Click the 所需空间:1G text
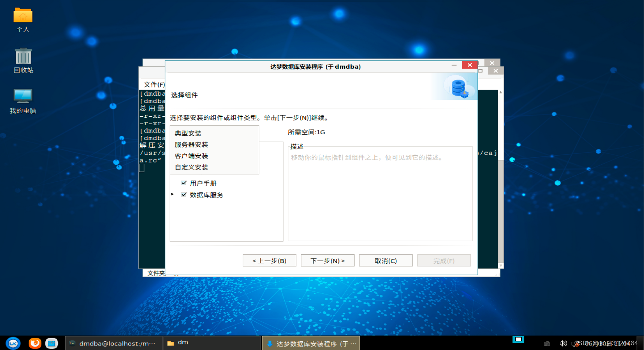Viewport: 644px width, 350px height. [x=306, y=132]
